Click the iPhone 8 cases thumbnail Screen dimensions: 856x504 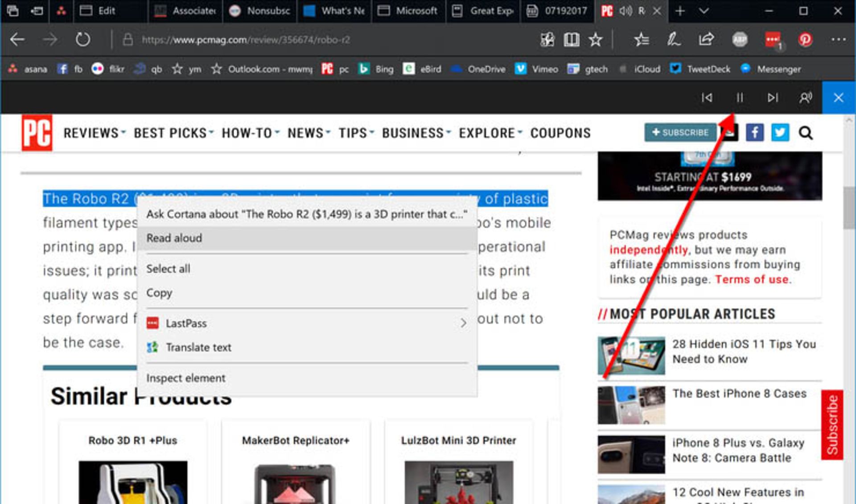click(x=631, y=405)
